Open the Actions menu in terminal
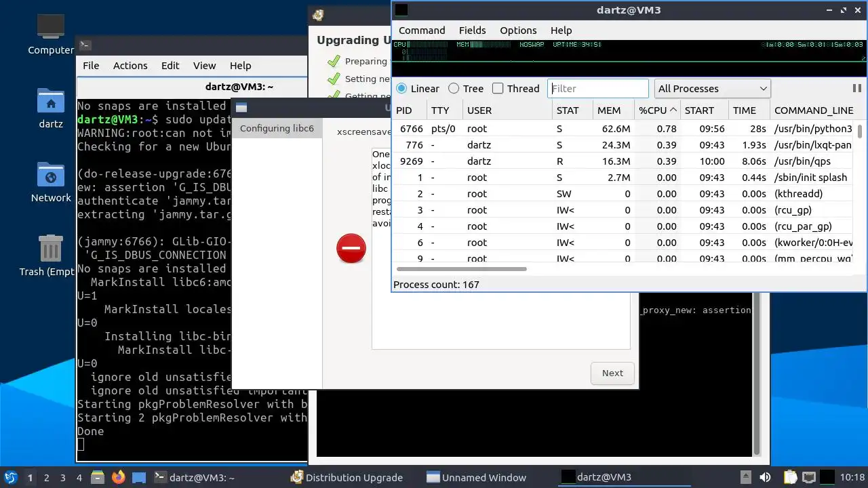This screenshot has width=868, height=488. (130, 66)
